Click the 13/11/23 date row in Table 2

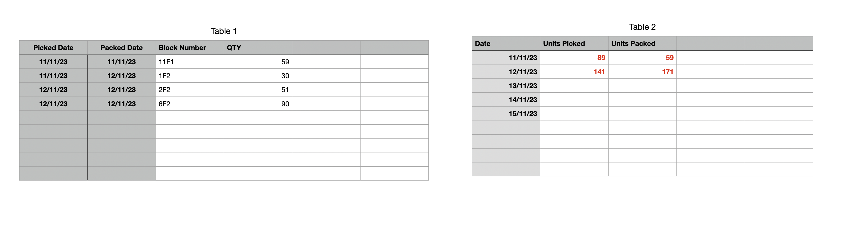pos(642,86)
